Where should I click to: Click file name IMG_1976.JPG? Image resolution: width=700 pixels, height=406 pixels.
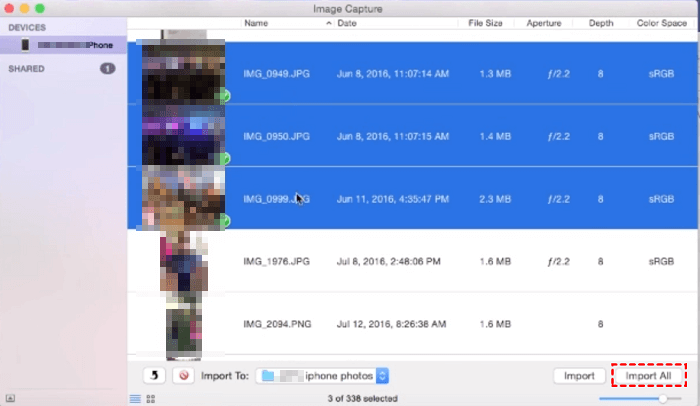click(x=276, y=261)
